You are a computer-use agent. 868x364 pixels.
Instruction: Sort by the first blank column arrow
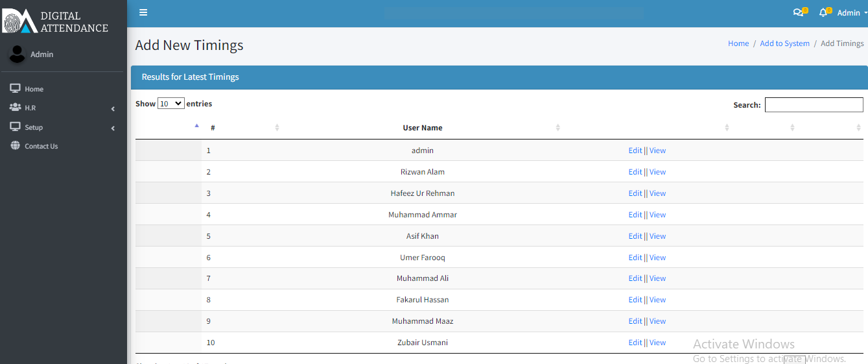(x=196, y=127)
